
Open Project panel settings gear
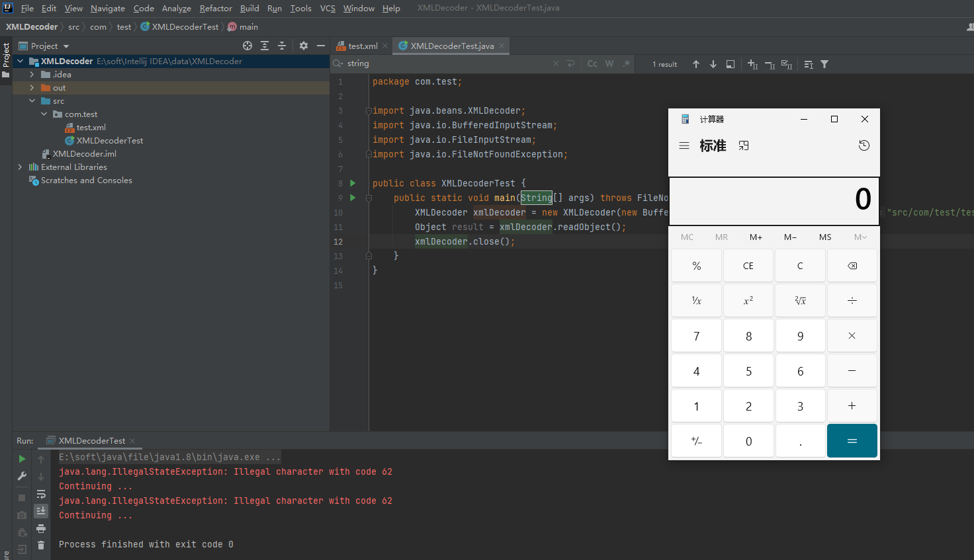304,46
